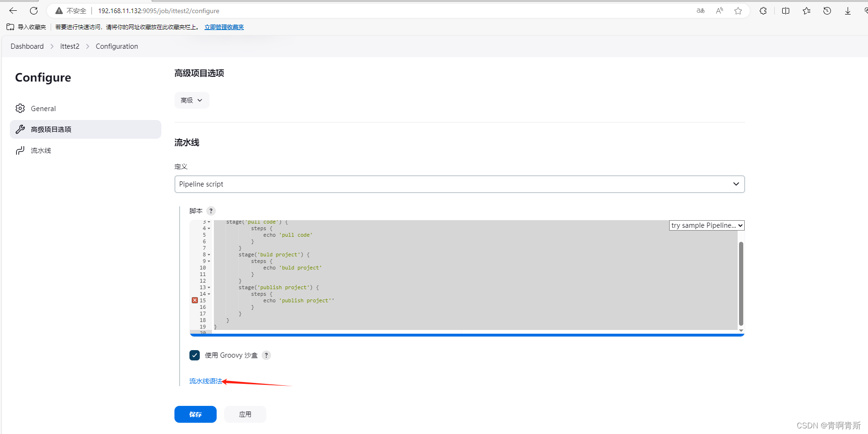Screen dimensions: 868x434
Task: Click Configuration breadcrumb
Action: pos(117,46)
